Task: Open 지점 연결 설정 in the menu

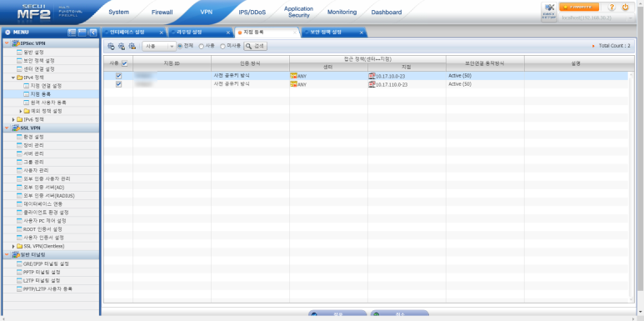Action: click(46, 86)
